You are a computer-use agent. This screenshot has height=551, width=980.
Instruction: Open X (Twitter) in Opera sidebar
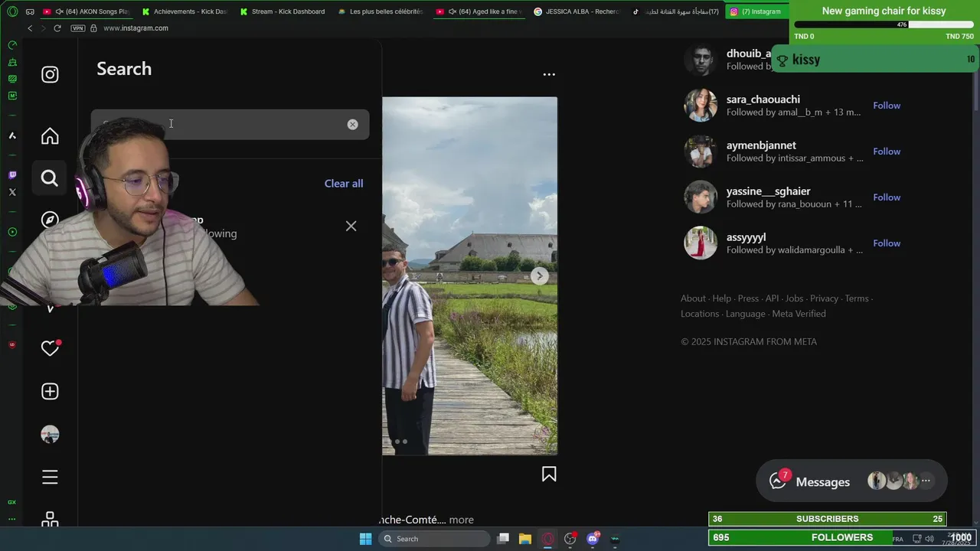pos(12,192)
